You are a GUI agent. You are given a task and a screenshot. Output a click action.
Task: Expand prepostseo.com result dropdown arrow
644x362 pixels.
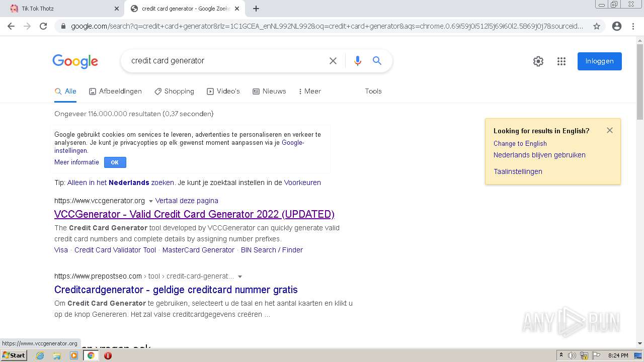coord(240,277)
